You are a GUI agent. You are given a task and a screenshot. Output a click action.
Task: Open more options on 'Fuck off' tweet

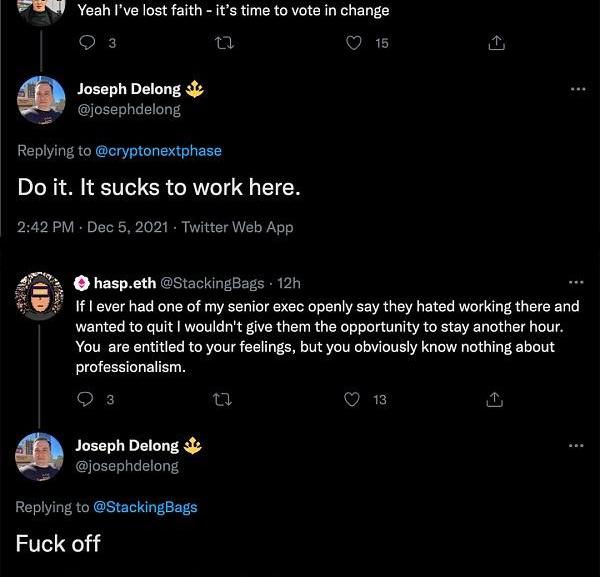click(576, 445)
